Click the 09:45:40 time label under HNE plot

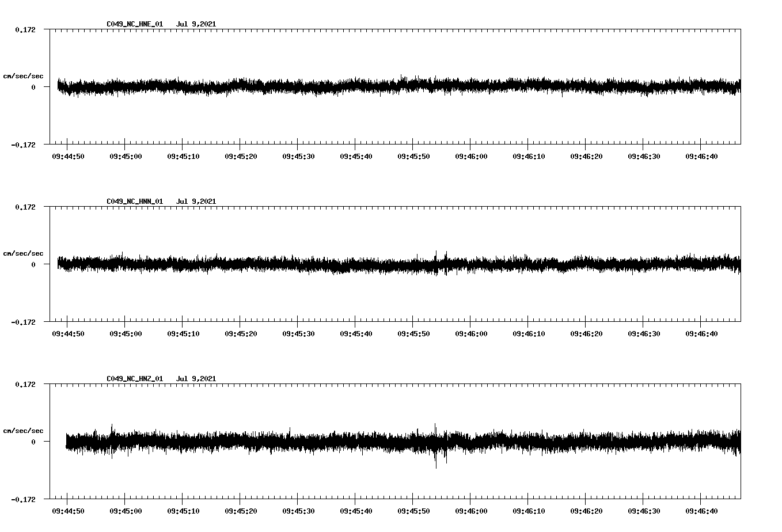[x=356, y=157]
